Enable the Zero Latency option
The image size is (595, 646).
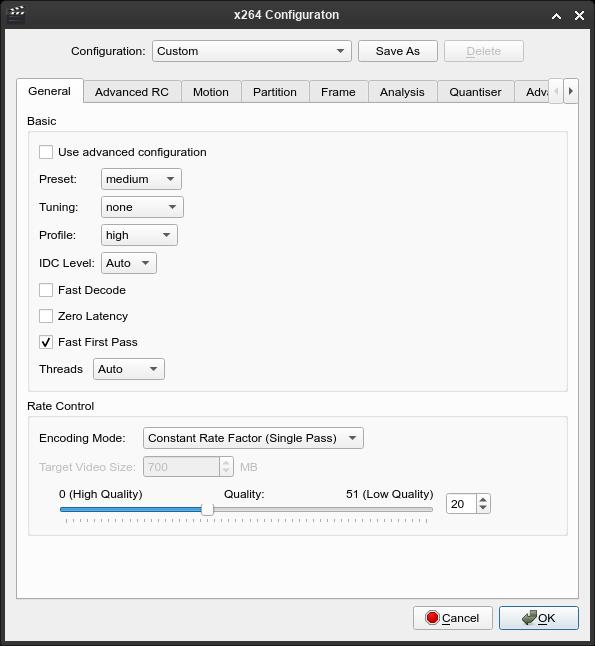point(46,316)
